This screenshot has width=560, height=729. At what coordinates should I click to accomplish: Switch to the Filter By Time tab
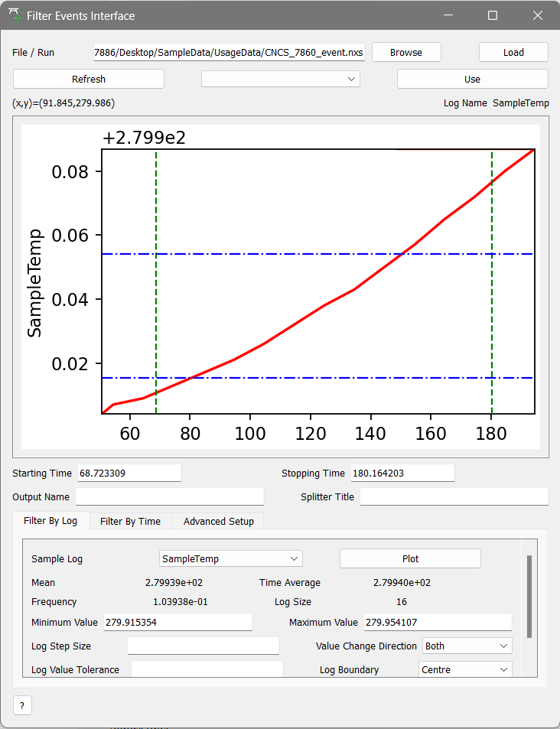[130, 521]
